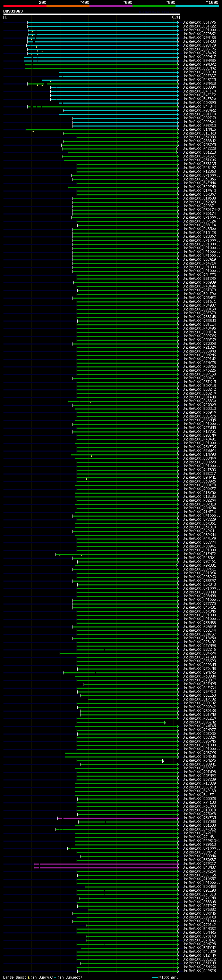Image resolution: width=222 pixels, height=980 pixels.
Task: Select hit label UniRef100_Q9M4S8
Action: (x=199, y=38)
